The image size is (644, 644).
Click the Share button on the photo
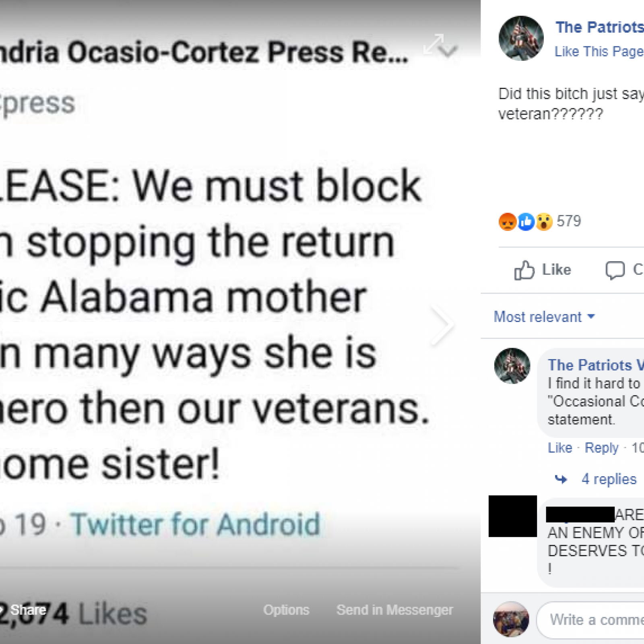28,610
